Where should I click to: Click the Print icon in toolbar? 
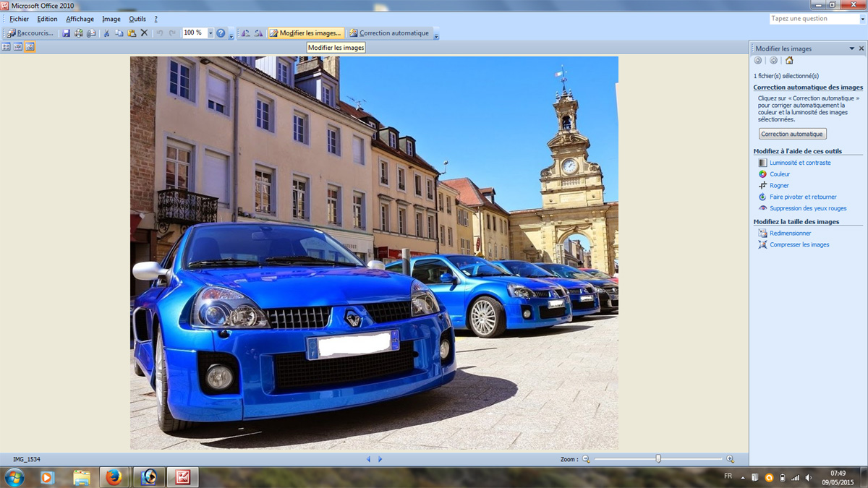click(x=79, y=33)
